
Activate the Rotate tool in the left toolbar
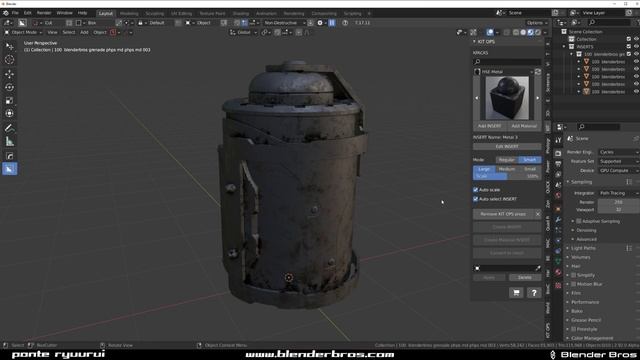pos(9,87)
